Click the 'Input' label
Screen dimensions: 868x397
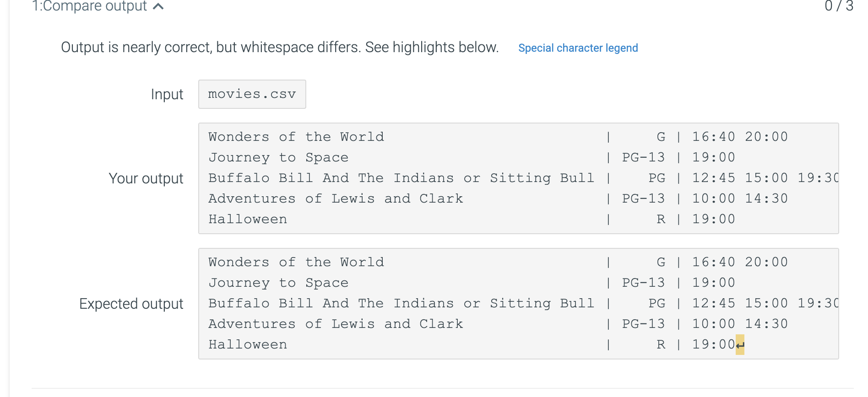pyautogui.click(x=167, y=94)
